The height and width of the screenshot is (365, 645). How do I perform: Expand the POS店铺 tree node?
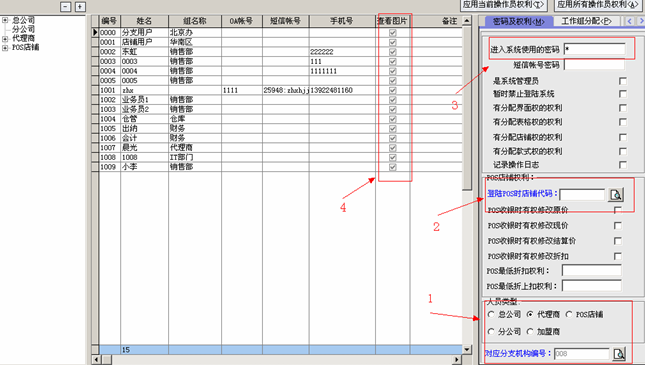click(5, 48)
